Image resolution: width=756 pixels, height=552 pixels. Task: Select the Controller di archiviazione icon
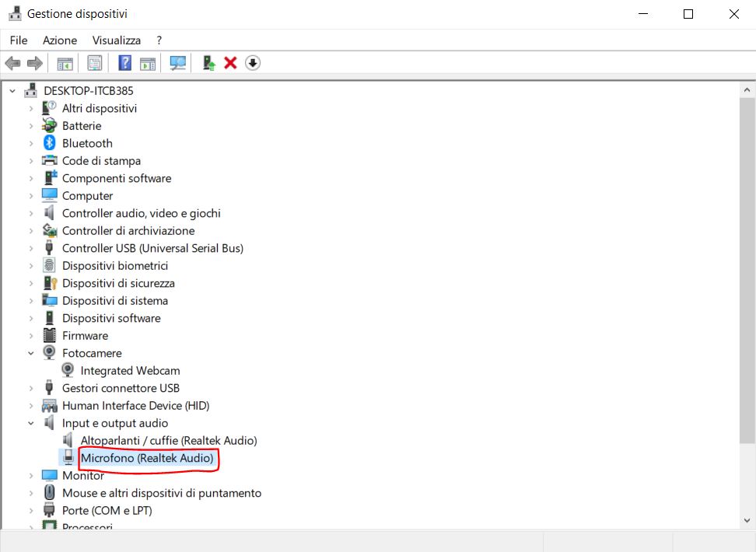[x=50, y=230]
